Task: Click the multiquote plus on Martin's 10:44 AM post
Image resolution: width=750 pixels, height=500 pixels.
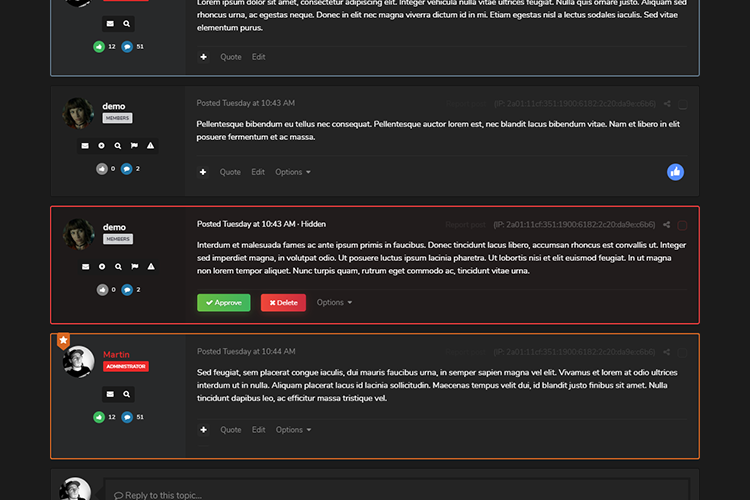Action: (203, 430)
